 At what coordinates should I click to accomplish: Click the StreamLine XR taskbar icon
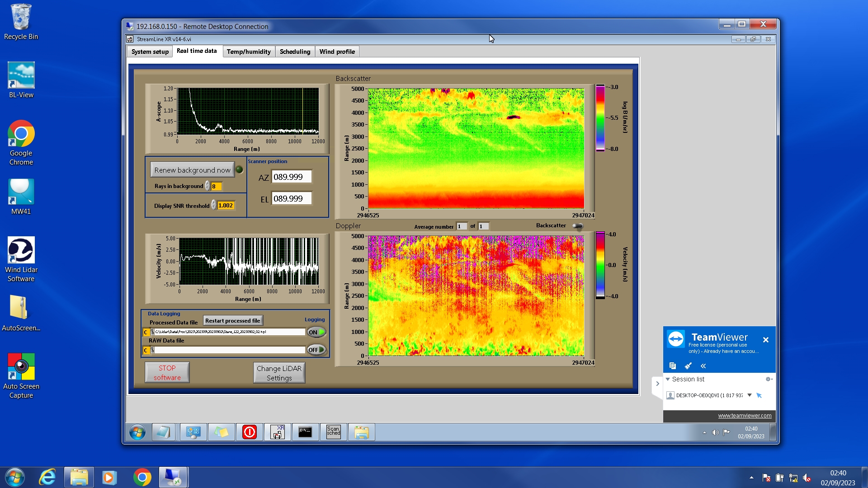pos(277,432)
